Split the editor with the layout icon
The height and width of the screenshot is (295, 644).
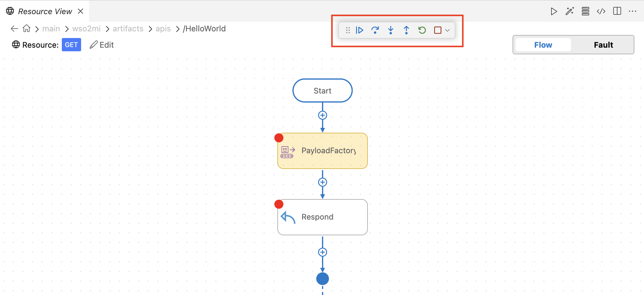click(617, 11)
